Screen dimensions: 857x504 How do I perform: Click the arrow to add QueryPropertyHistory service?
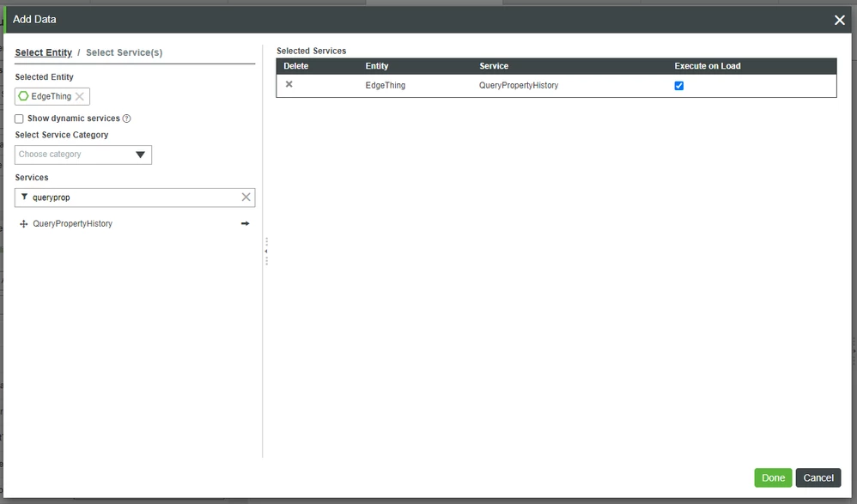tap(245, 222)
